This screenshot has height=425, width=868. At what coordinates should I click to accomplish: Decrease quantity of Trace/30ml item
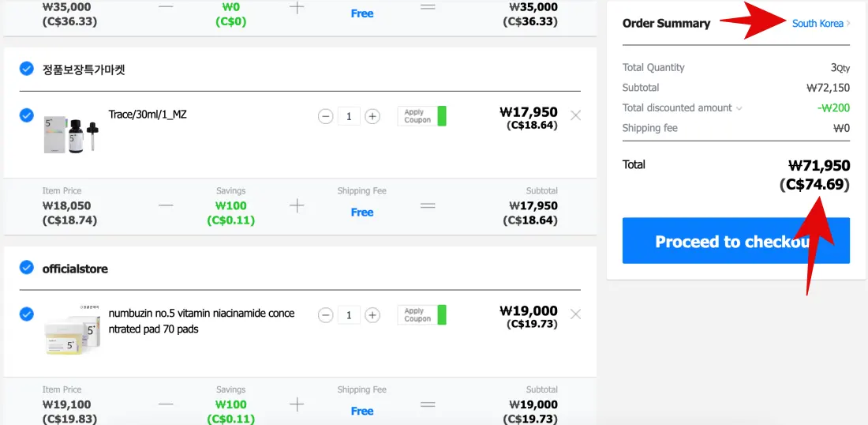(325, 116)
